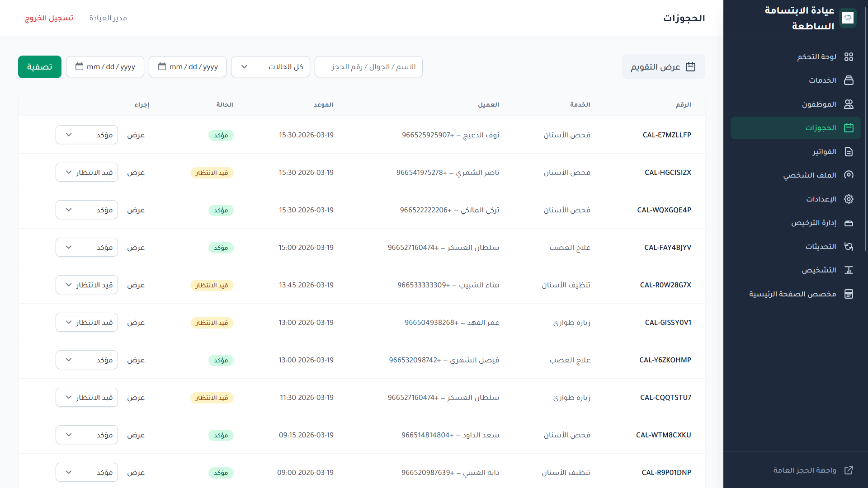Click the Services icon in sidebar
Viewport: 868px width, 488px height.
pyautogui.click(x=849, y=80)
